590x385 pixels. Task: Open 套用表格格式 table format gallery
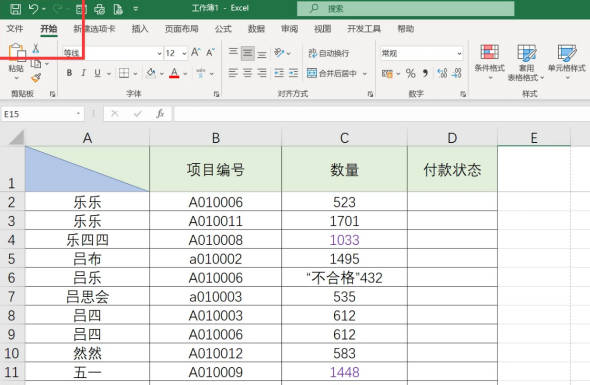coord(526,62)
